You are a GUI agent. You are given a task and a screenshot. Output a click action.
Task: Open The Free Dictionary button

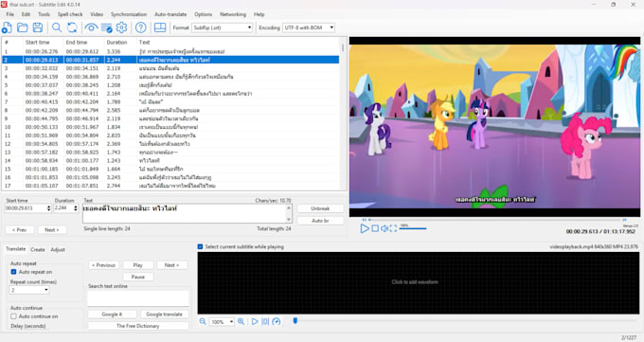tap(138, 326)
